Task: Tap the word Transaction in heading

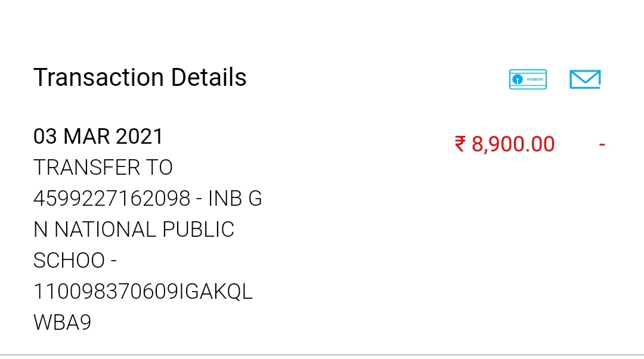Action: pyautogui.click(x=98, y=77)
